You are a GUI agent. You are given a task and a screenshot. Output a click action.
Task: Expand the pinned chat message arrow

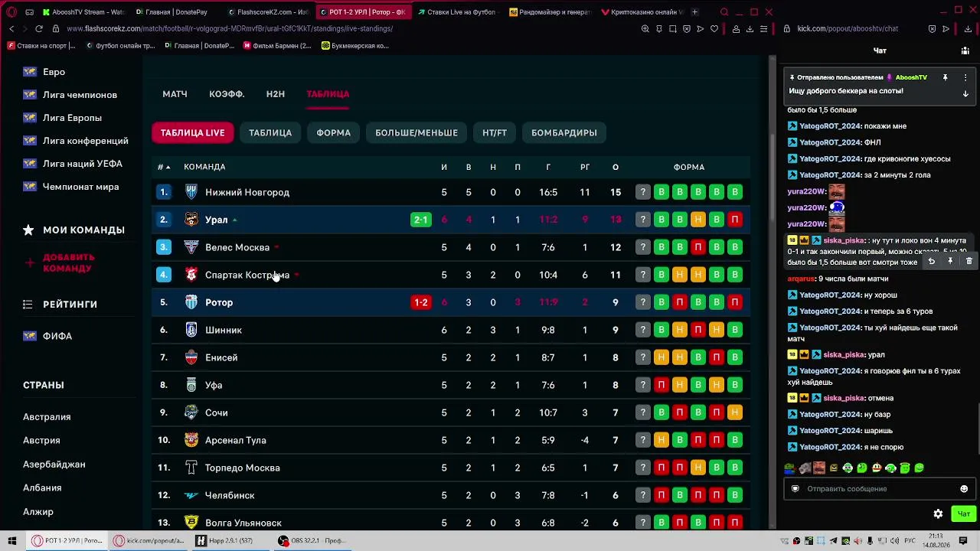tap(965, 93)
